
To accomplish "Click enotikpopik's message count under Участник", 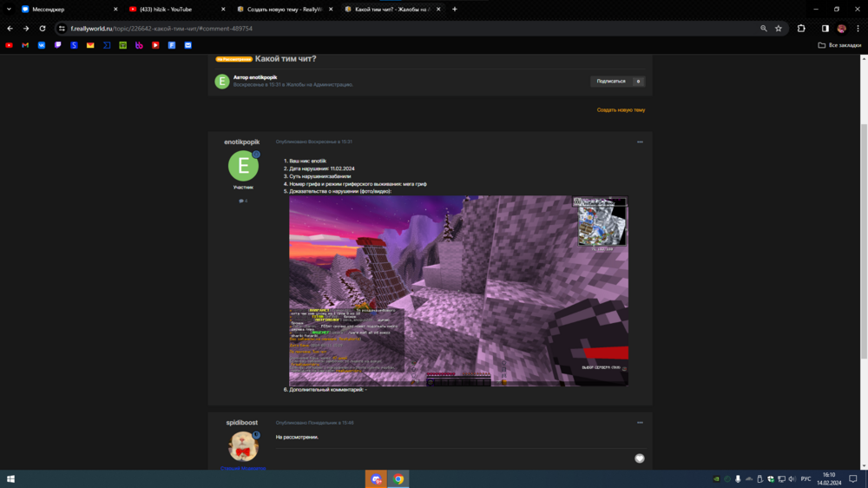I will tap(243, 201).
